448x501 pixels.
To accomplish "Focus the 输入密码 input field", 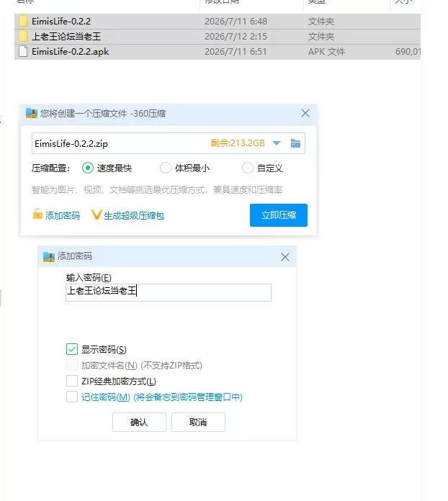I will tap(169, 292).
